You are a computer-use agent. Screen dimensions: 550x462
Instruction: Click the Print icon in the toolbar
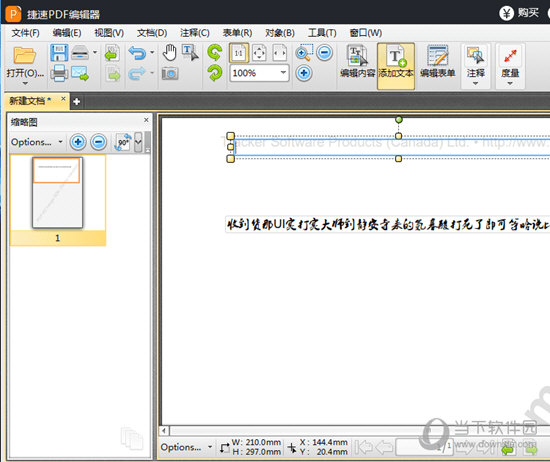[x=59, y=73]
